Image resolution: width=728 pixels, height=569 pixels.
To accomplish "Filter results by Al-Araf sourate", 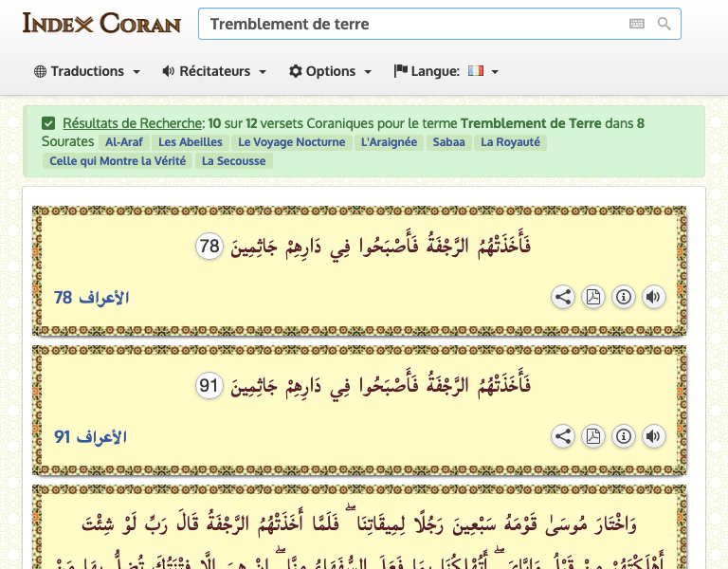I will 122,142.
